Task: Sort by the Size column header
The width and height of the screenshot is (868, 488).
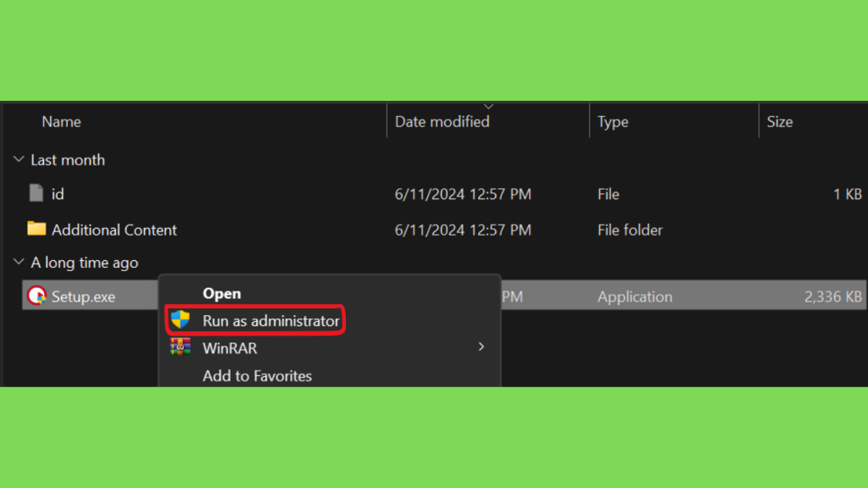Action: pyautogui.click(x=780, y=122)
